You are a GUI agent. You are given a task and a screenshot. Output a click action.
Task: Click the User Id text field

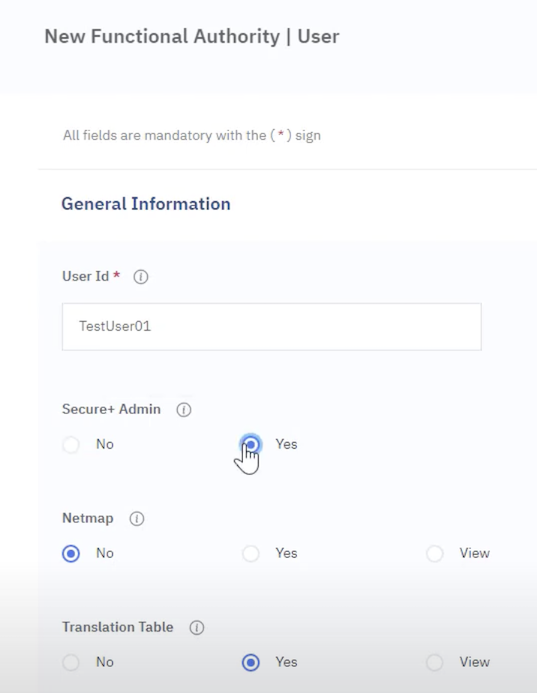click(x=272, y=327)
